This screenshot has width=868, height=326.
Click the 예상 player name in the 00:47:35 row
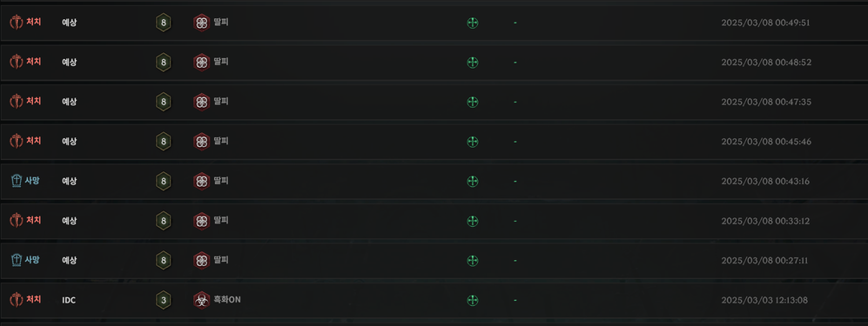(69, 102)
